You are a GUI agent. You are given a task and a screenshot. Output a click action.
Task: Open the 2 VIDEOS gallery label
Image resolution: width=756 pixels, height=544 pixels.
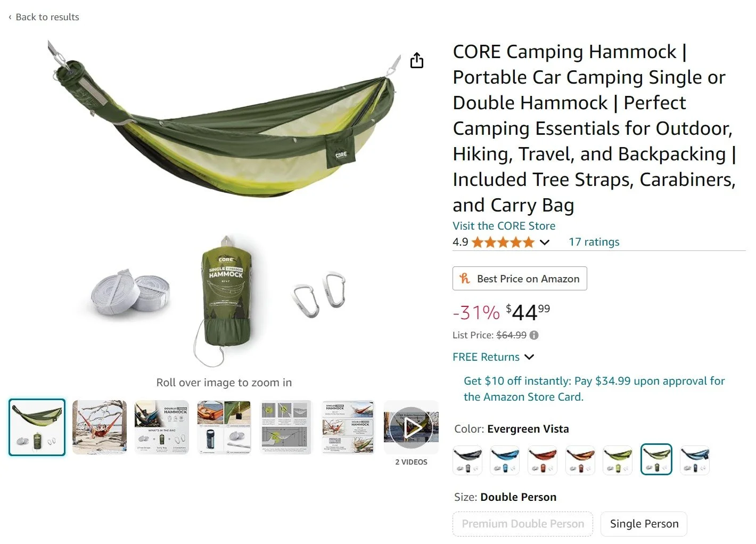pyautogui.click(x=411, y=462)
